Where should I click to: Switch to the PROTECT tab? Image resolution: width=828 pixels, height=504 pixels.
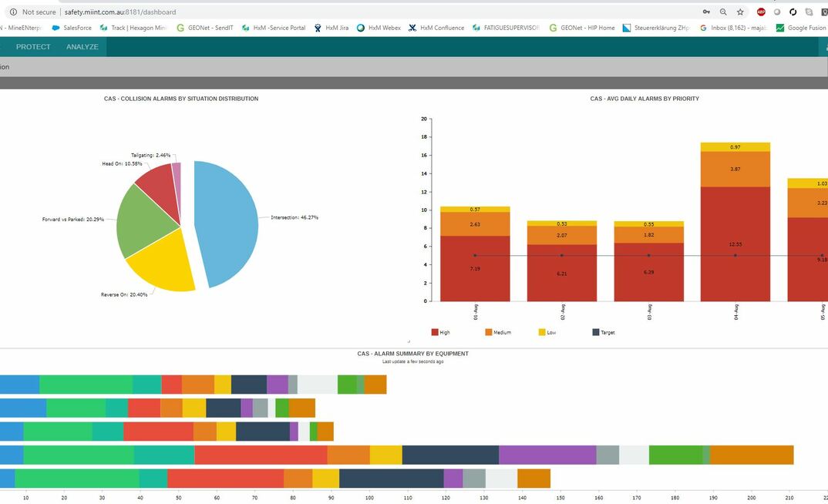click(33, 46)
